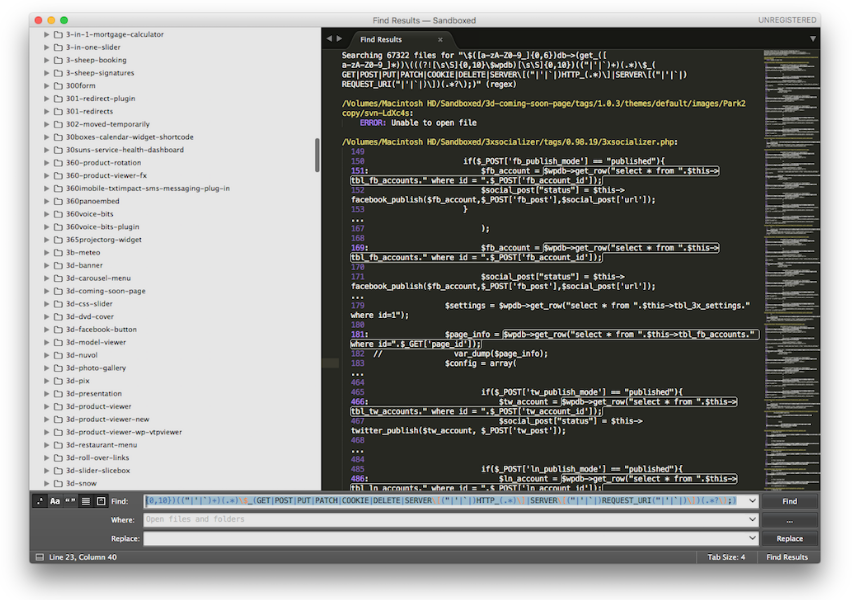The width and height of the screenshot is (867, 600).
Task: Open 3d-product-viewer-wp-vtpviewer folder row
Action: click(174, 432)
